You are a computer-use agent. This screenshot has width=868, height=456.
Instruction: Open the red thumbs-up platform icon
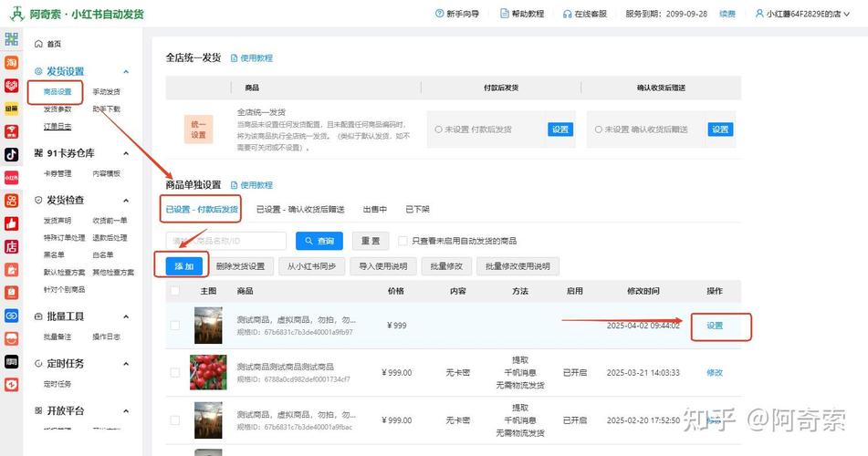click(x=12, y=223)
